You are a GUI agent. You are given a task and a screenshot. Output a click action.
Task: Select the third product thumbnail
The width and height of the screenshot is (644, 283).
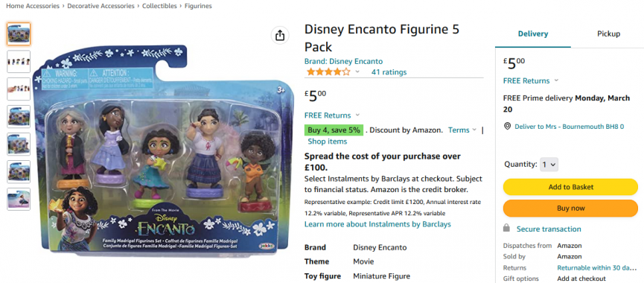(19, 89)
